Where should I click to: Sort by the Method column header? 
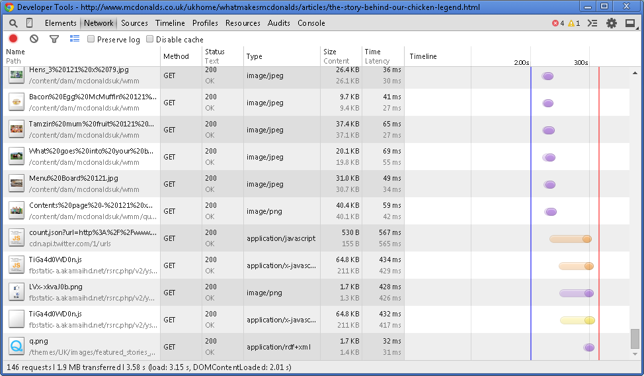click(181, 56)
